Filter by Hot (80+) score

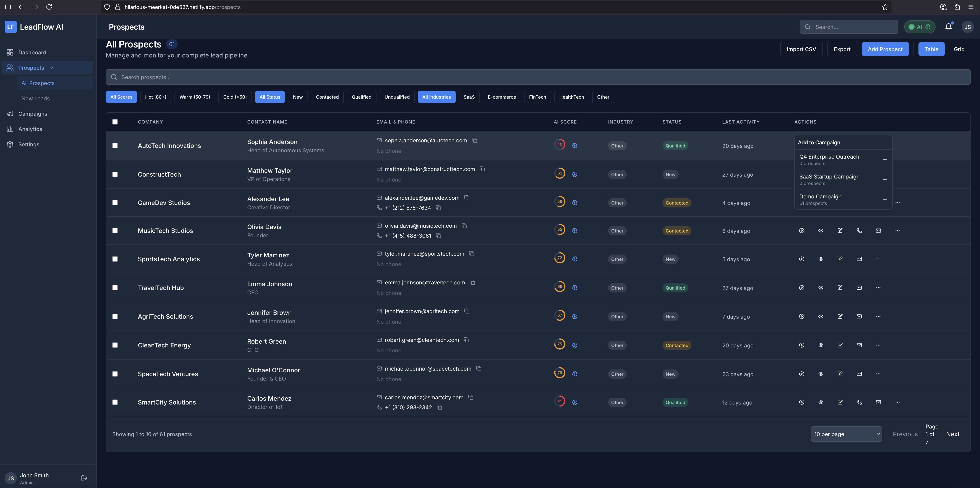(155, 97)
